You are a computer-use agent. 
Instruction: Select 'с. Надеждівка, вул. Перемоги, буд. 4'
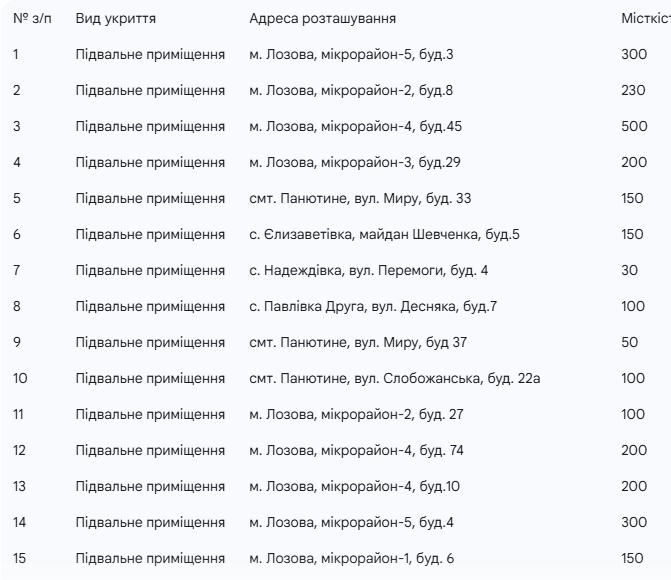click(368, 270)
